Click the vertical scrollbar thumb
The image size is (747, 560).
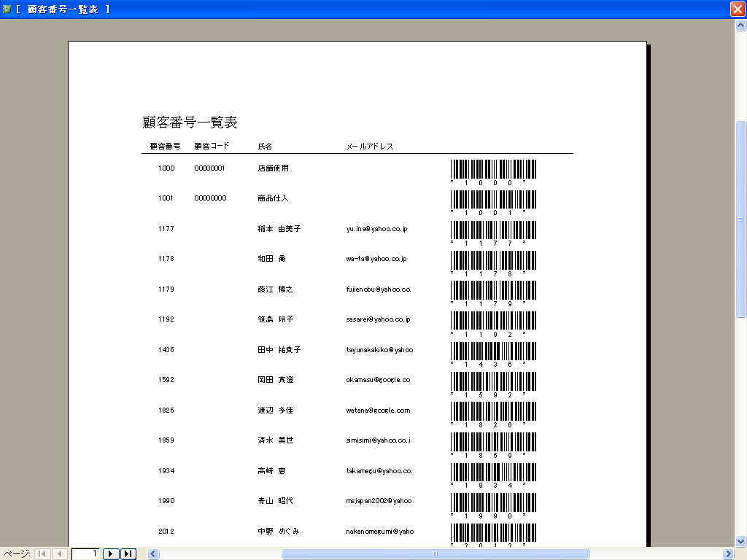(741, 219)
